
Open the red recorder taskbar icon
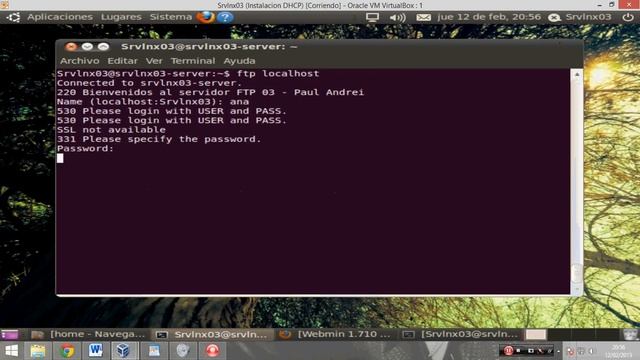[212, 351]
